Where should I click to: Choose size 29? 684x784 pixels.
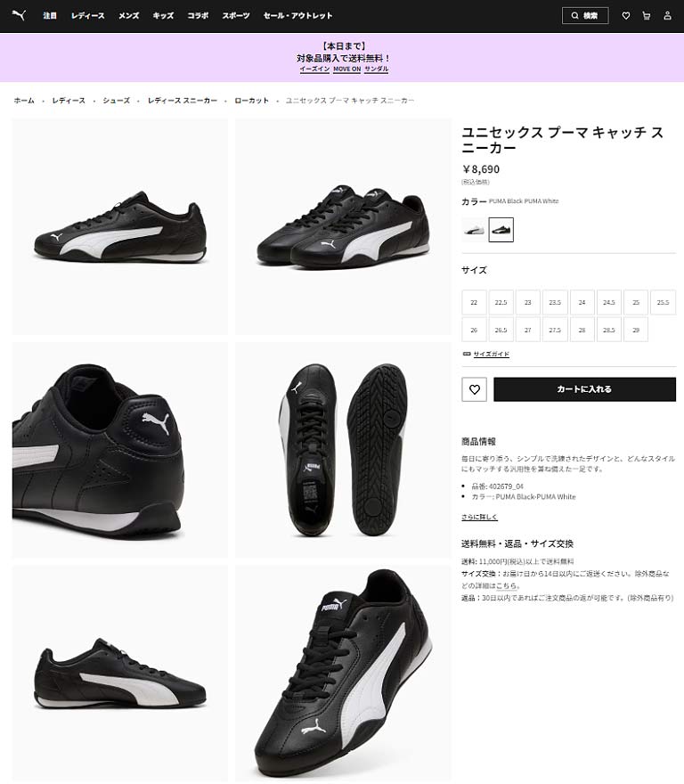pyautogui.click(x=636, y=330)
